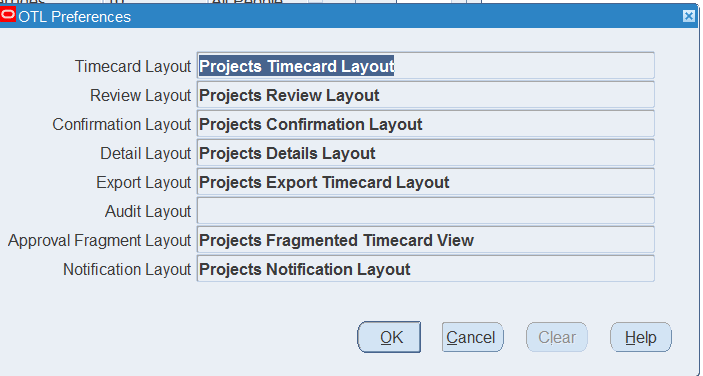Focus the Confirmation Layout field
This screenshot has height=376, width=703.
pos(425,124)
